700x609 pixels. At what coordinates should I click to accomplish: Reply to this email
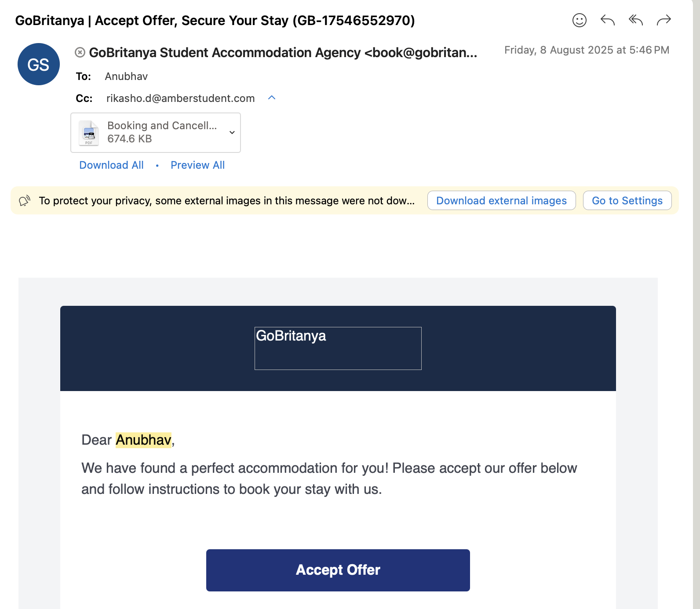click(607, 20)
